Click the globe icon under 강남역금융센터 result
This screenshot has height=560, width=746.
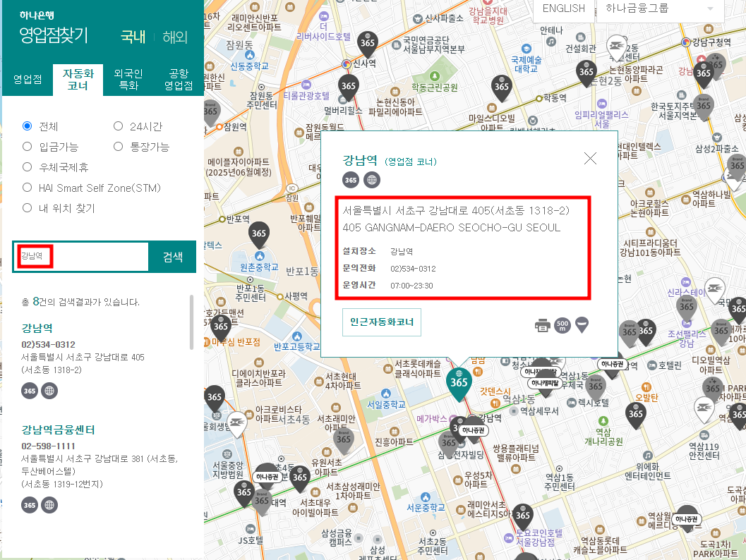pos(49,505)
